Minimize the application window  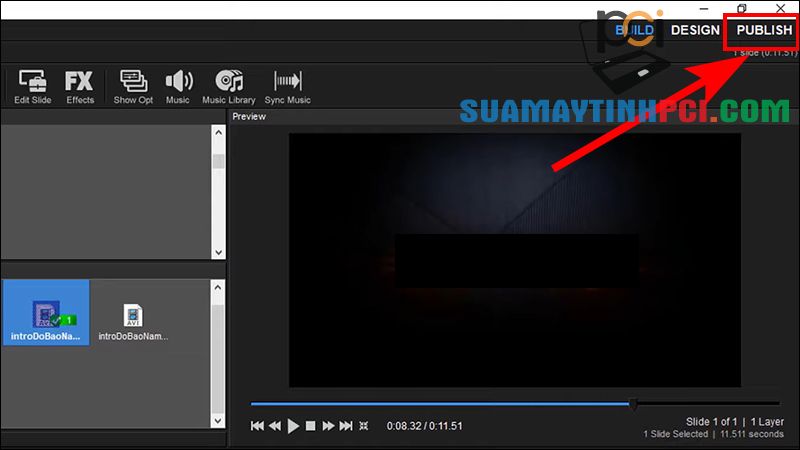(x=704, y=9)
